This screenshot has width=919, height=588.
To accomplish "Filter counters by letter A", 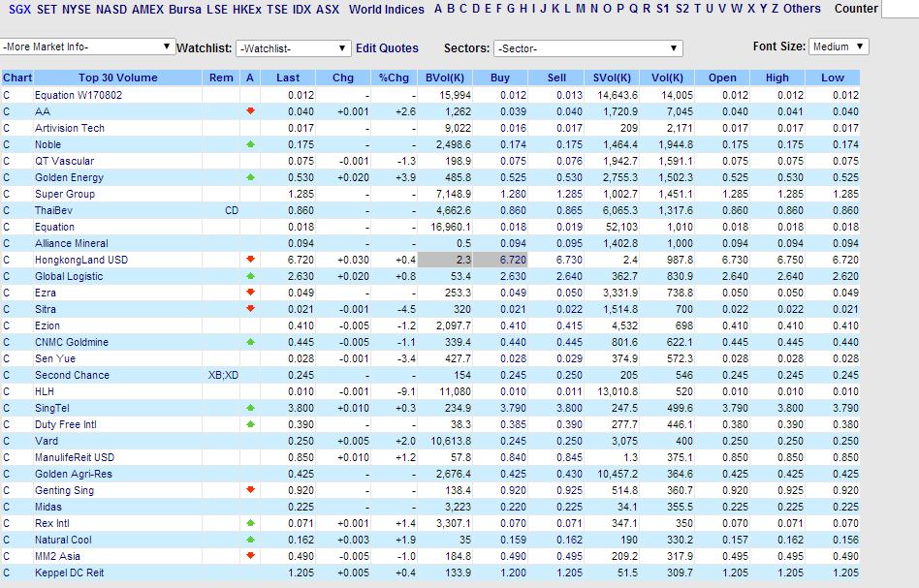I will click(x=438, y=9).
